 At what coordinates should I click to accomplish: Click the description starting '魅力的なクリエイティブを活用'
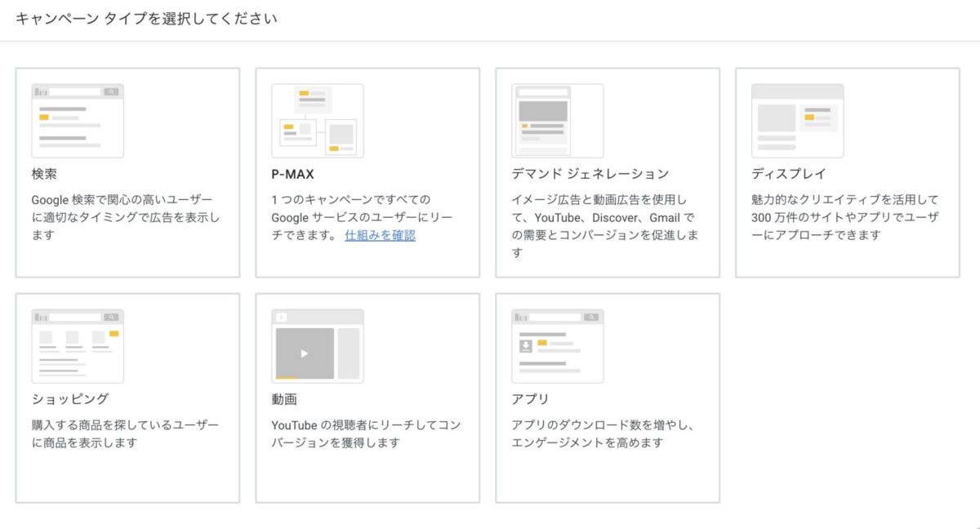pos(846,217)
